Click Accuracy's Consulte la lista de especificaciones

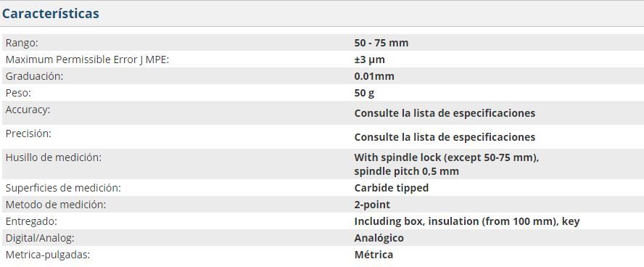(x=445, y=113)
